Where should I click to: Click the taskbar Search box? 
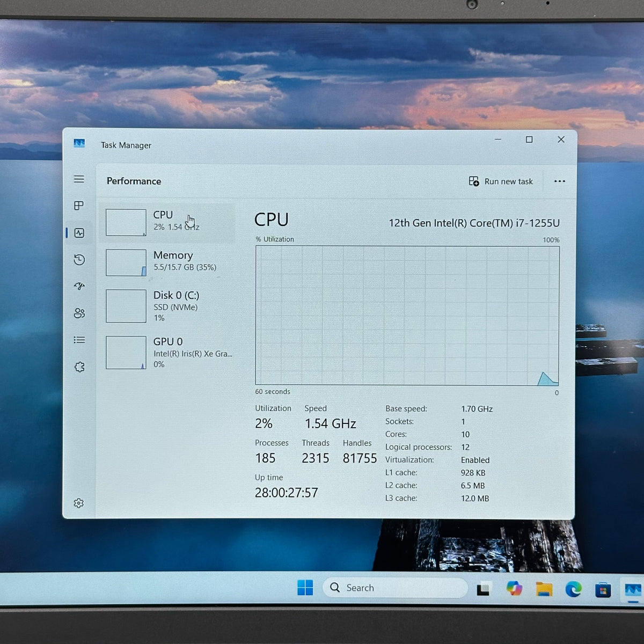(395, 588)
